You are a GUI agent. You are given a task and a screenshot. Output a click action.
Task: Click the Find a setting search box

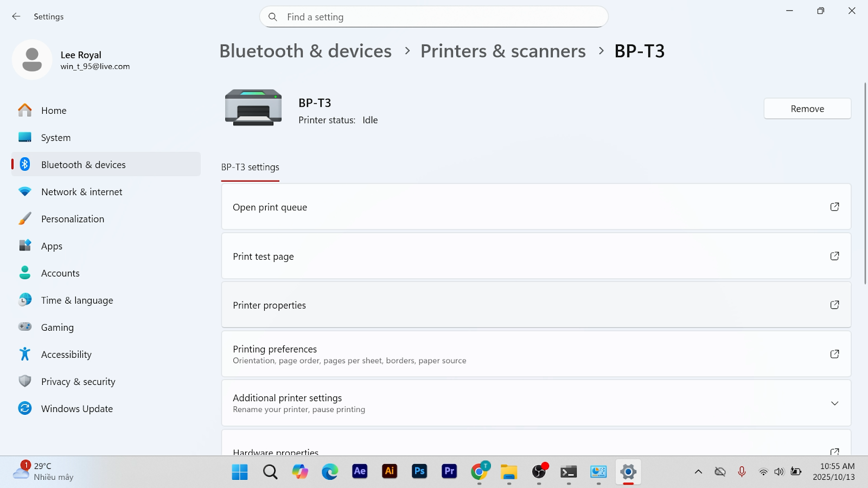coord(434,17)
